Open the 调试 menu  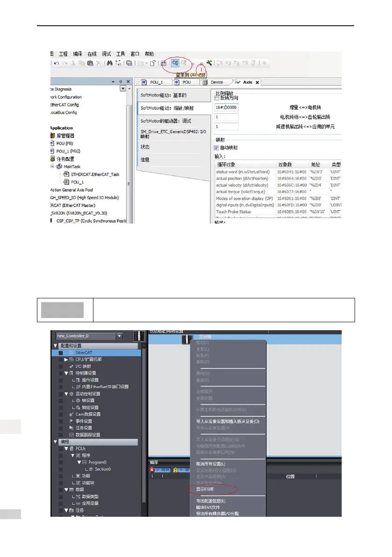point(107,54)
